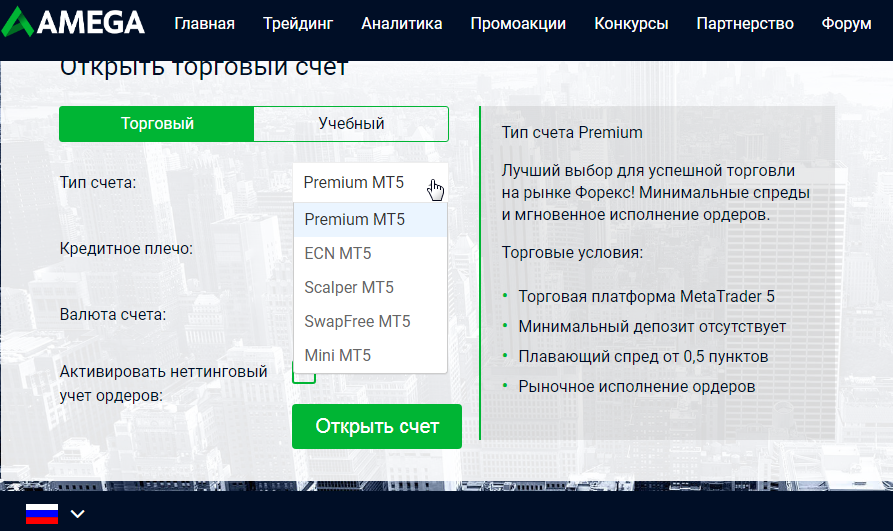The image size is (893, 531).
Task: Click the AMEGA logo
Action: click(73, 22)
